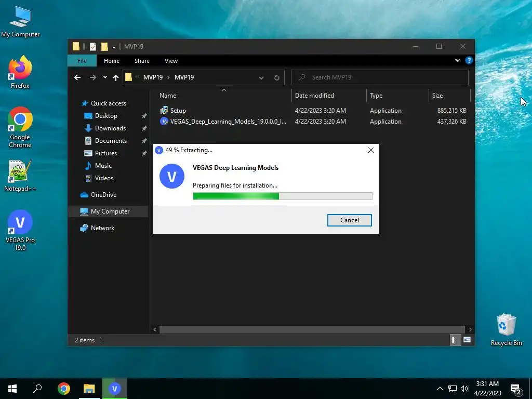Screen dimensions: 532x399
Task: Close the Extracting dialog with X
Action: click(x=371, y=150)
